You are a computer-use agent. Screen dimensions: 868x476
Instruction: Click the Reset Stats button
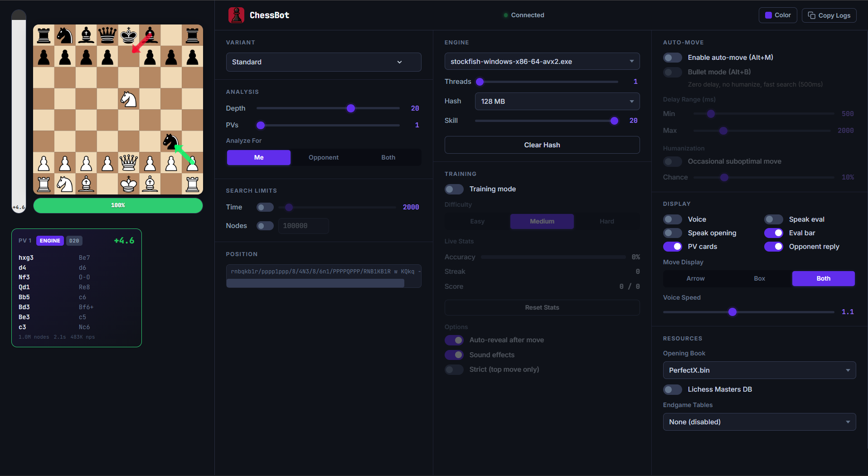click(x=542, y=307)
